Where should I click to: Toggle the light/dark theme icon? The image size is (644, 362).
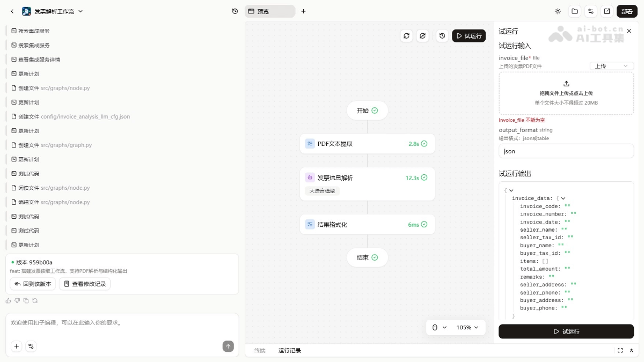(558, 11)
